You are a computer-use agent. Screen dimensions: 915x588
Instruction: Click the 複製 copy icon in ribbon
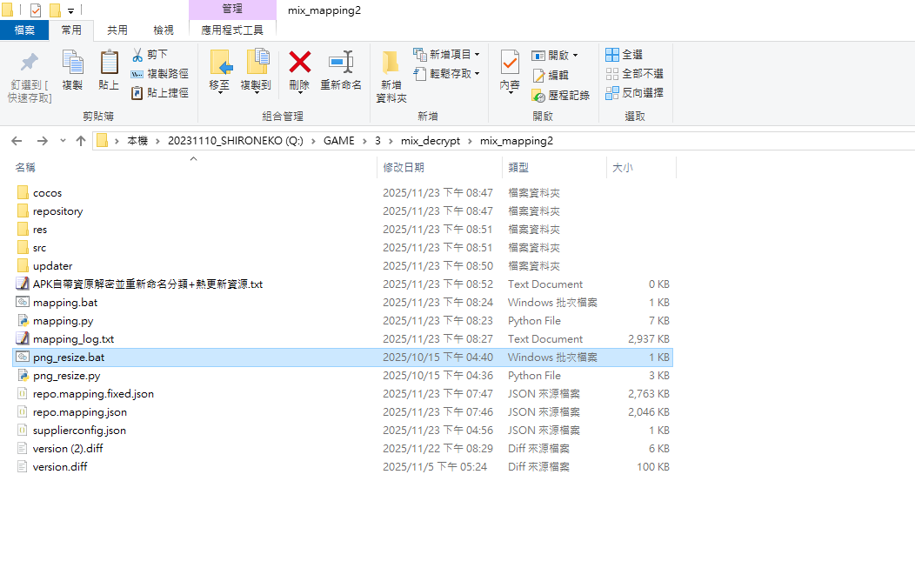point(72,63)
